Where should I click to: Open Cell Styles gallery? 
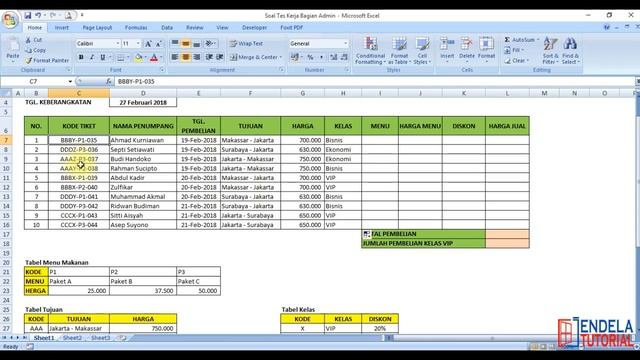tap(422, 51)
